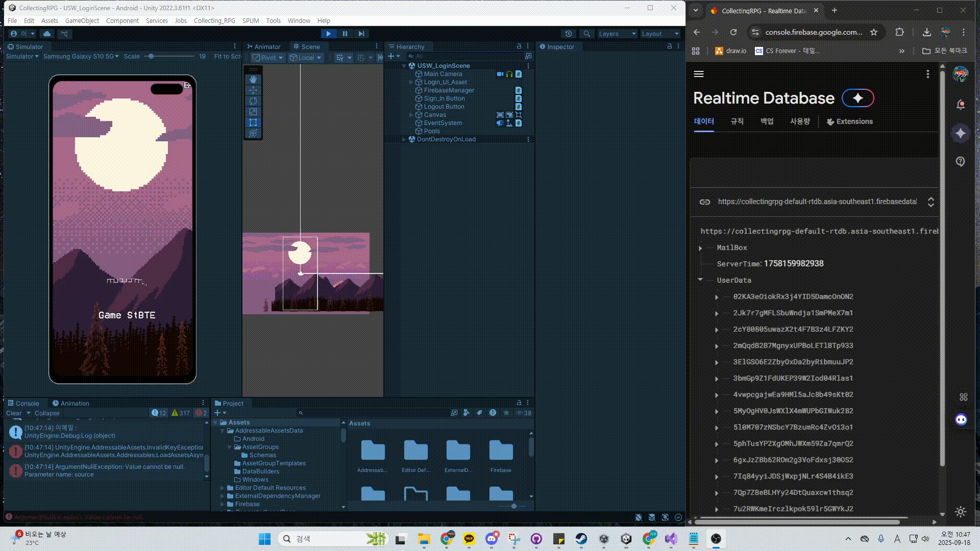The height and width of the screenshot is (551, 980).
Task: Expand the Canvas object in Hierarchy
Action: [411, 115]
